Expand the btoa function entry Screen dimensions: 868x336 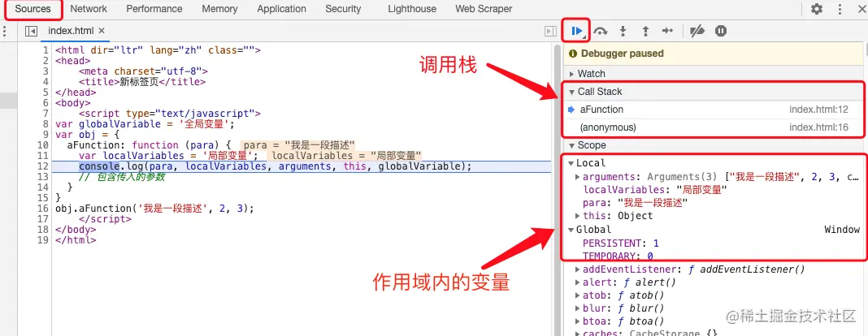pos(578,321)
